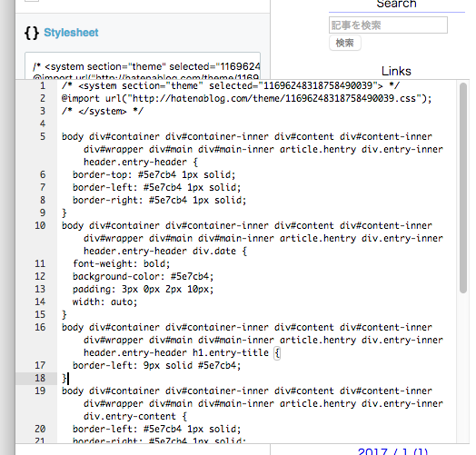
Task: Click the @import url line of code
Action: [x=246, y=98]
